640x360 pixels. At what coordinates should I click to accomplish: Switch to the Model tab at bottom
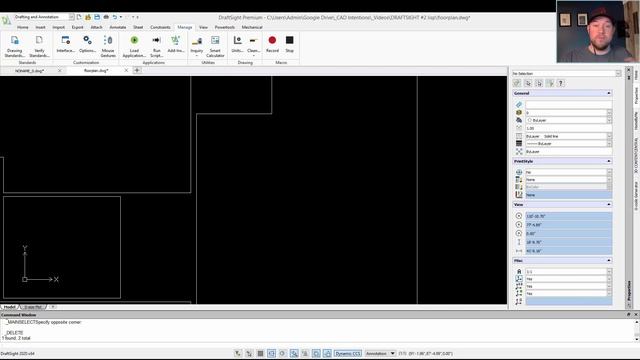(x=9, y=307)
